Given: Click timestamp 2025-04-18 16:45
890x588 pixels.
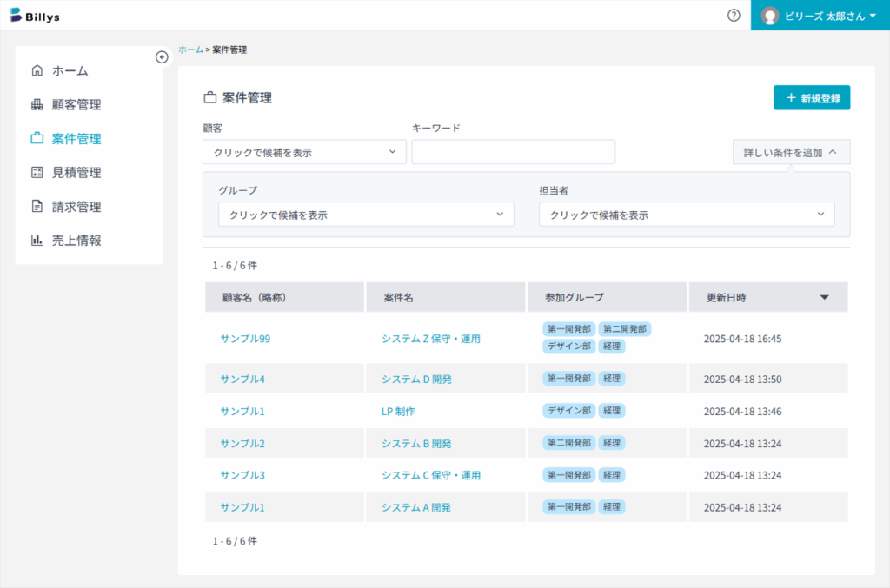Looking at the screenshot, I should pos(742,339).
